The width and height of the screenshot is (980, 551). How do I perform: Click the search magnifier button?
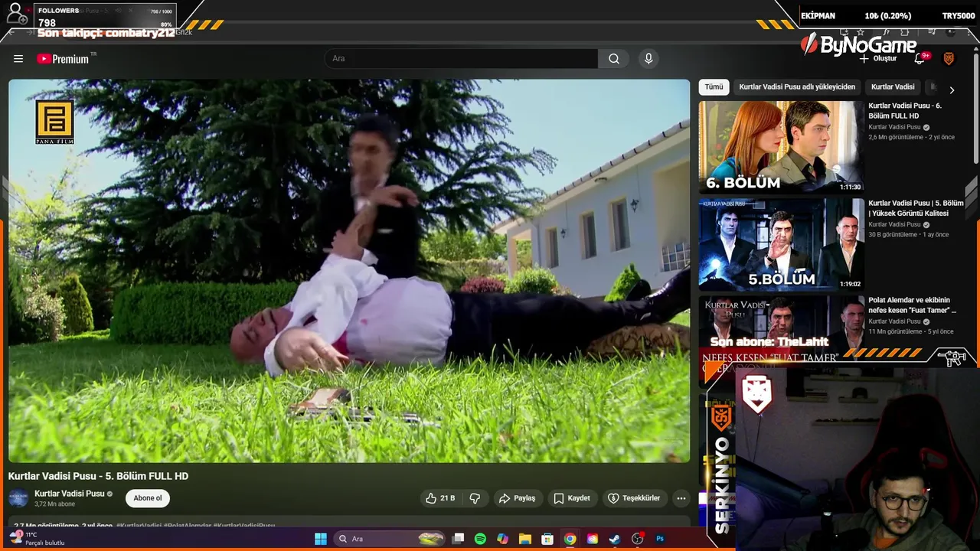click(x=614, y=59)
